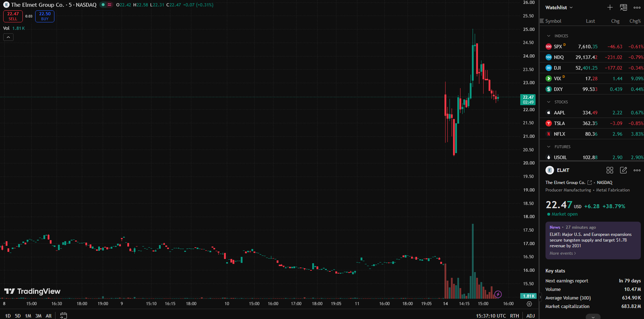This screenshot has width=644, height=319.
Task: Click the VIX symbol icon
Action: pos(548,79)
